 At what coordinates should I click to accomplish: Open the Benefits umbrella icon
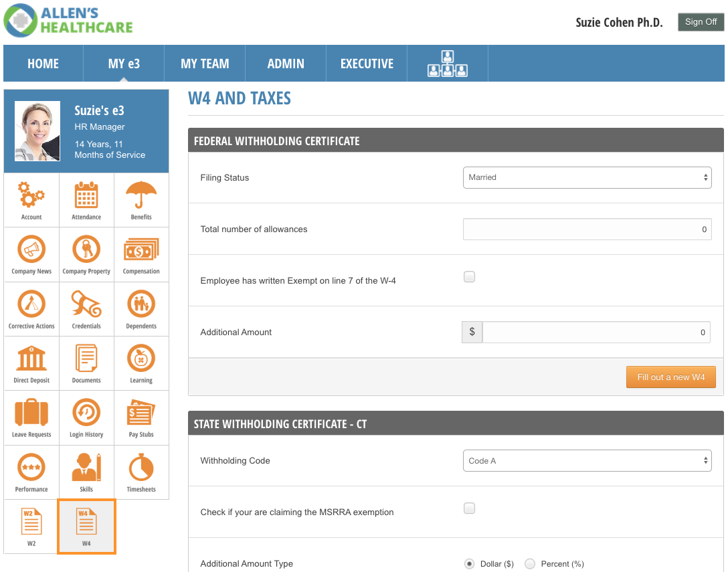[141, 196]
